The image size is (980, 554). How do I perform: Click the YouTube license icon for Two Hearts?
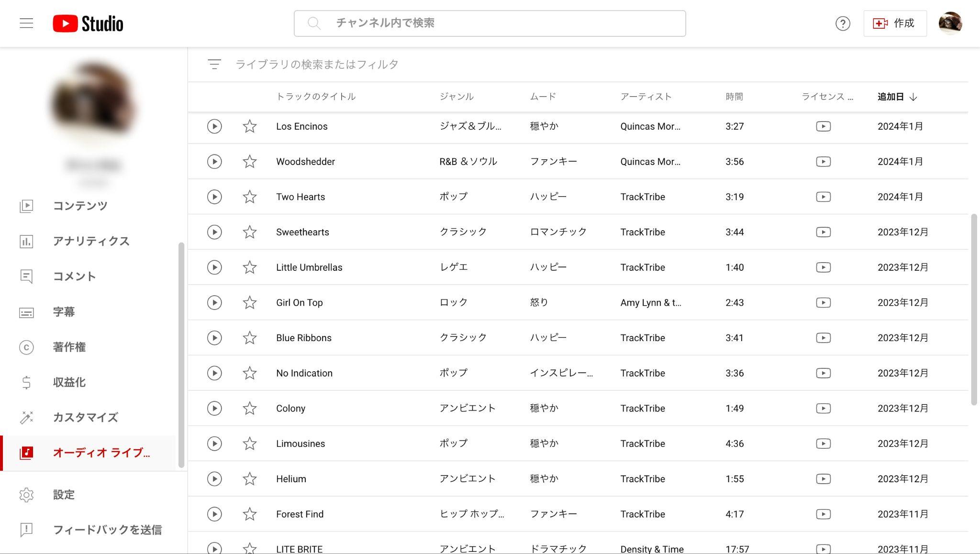point(823,197)
